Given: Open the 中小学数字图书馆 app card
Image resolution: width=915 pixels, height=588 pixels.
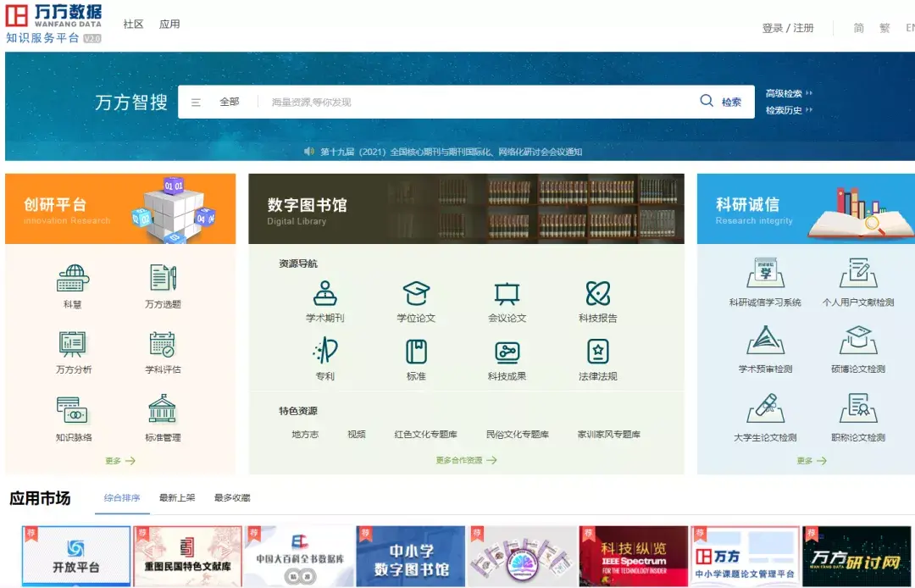Looking at the screenshot, I should [x=411, y=557].
